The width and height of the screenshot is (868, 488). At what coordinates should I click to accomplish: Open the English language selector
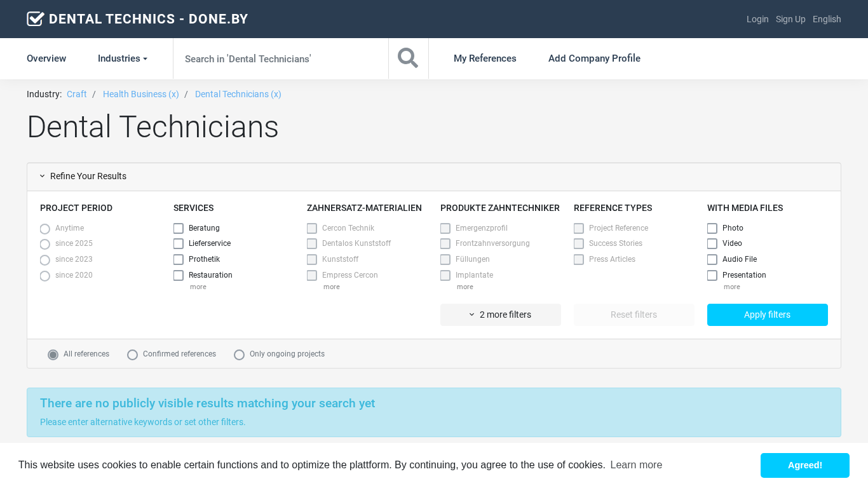827,19
